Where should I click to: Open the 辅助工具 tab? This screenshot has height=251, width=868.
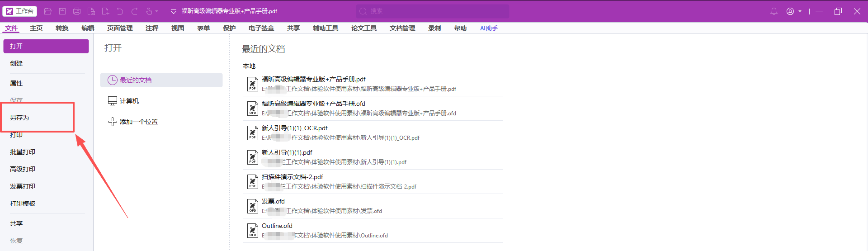click(325, 28)
